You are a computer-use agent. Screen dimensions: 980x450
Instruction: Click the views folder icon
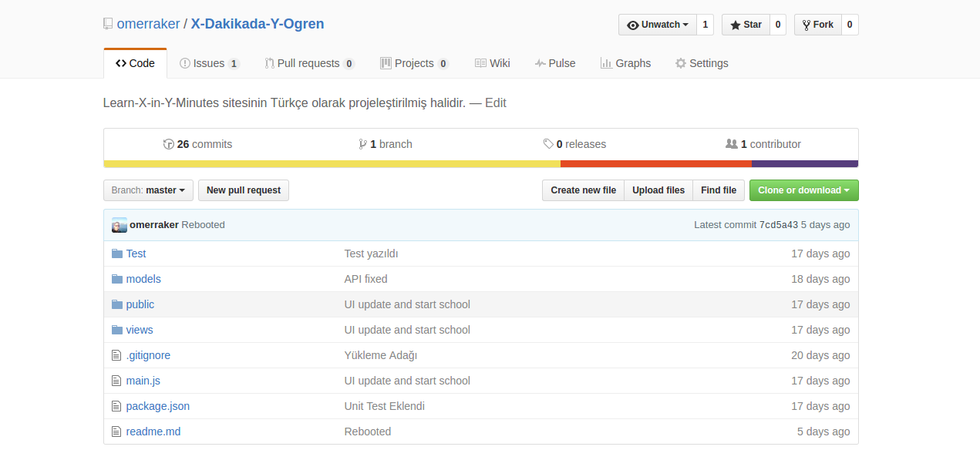point(117,330)
